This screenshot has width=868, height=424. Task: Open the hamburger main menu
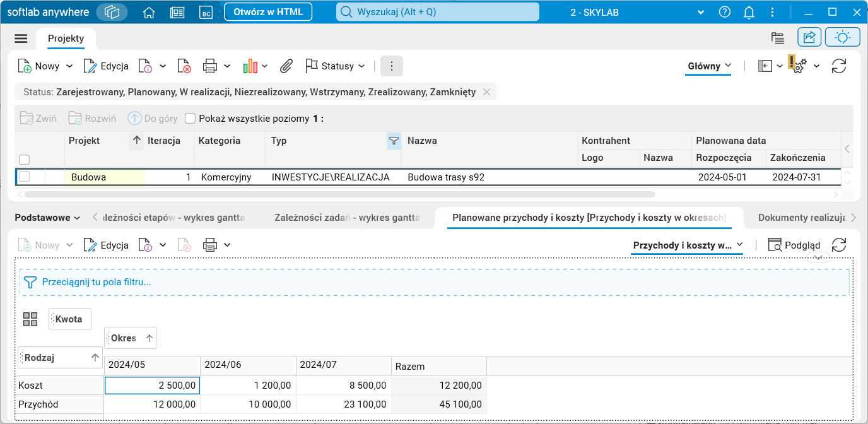21,38
